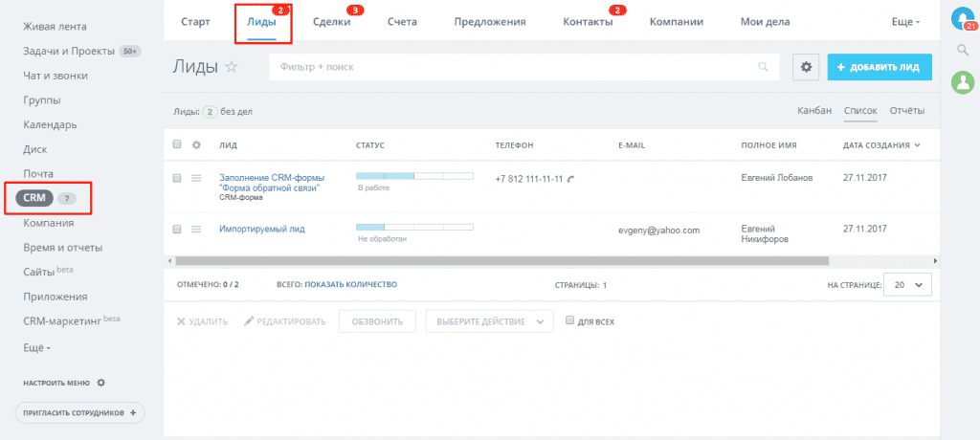
Task: Select all leads with header checkbox
Action: (177, 145)
